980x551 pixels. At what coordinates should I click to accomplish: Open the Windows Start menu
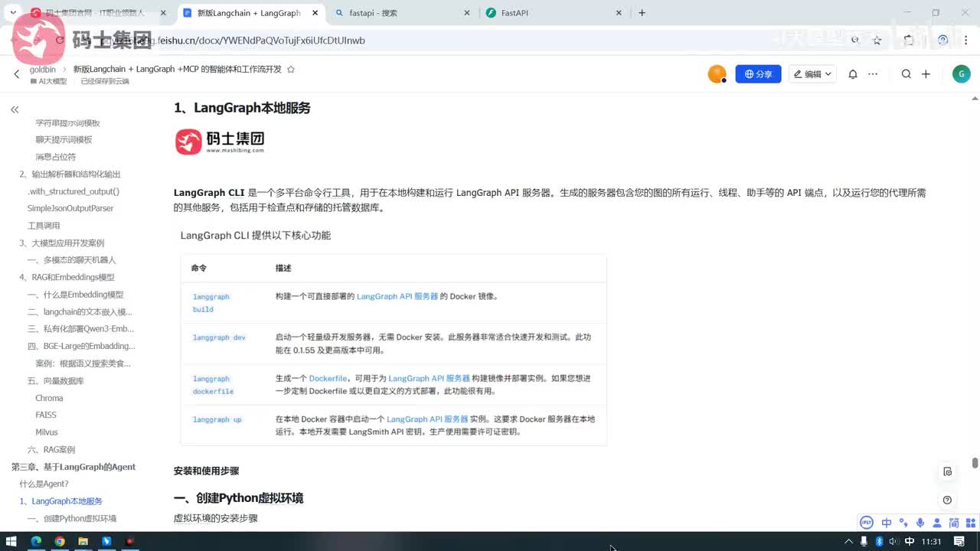click(x=11, y=542)
